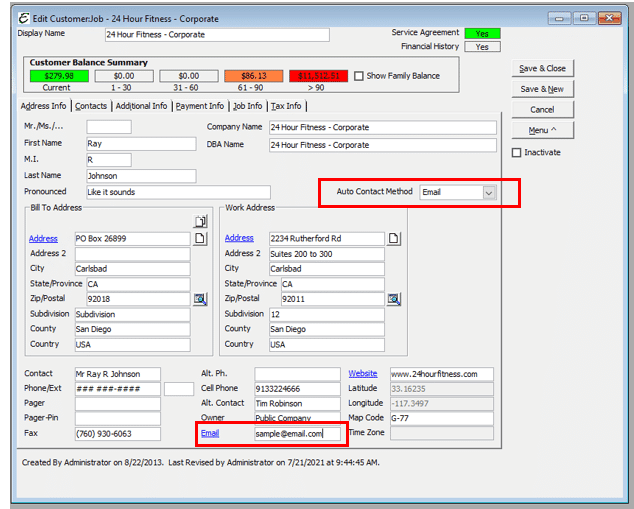Click the orange 61 - 90 balance $86.13
The height and width of the screenshot is (509, 634).
click(254, 76)
